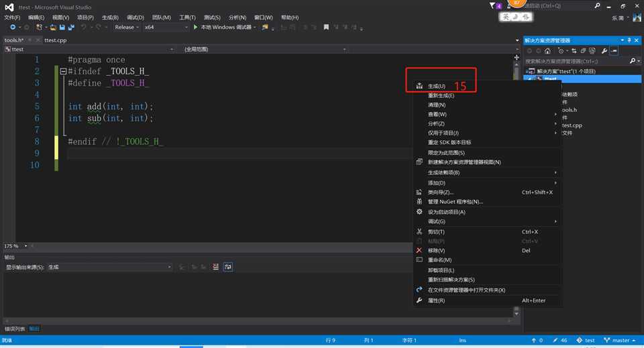Click the Solution Explorer search input field

point(576,61)
